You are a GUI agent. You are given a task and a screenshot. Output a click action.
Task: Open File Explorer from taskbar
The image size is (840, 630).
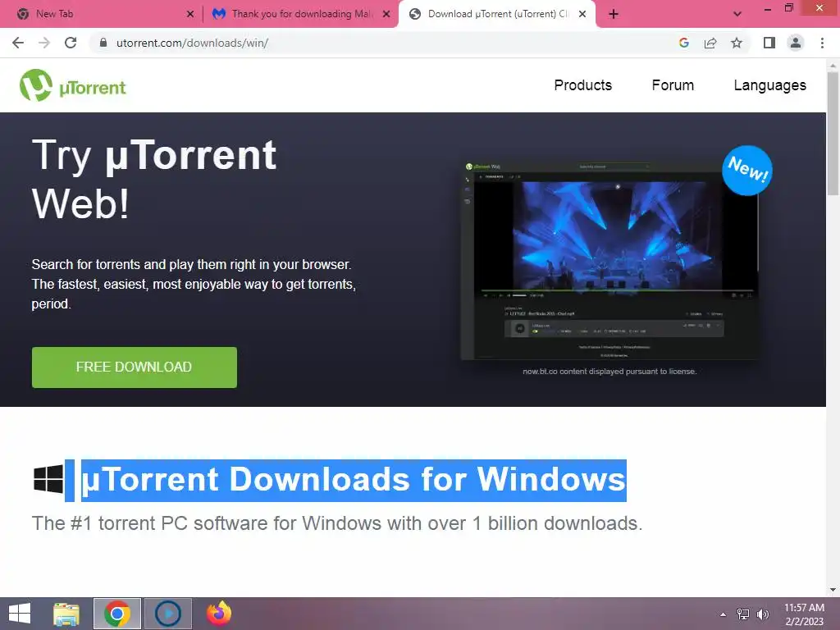(x=66, y=614)
